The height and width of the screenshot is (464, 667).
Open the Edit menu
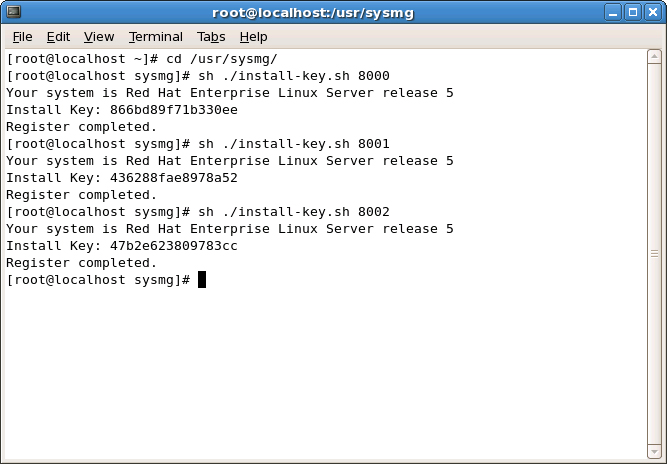[58, 37]
